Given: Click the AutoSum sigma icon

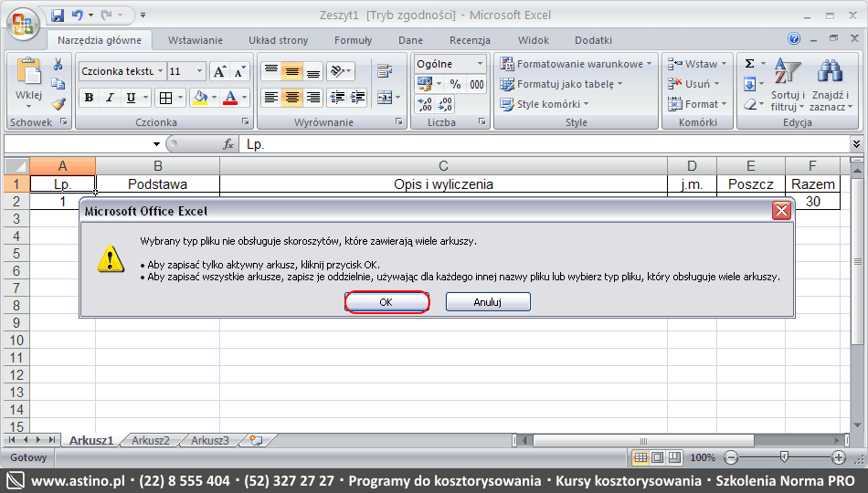Looking at the screenshot, I should pos(749,64).
